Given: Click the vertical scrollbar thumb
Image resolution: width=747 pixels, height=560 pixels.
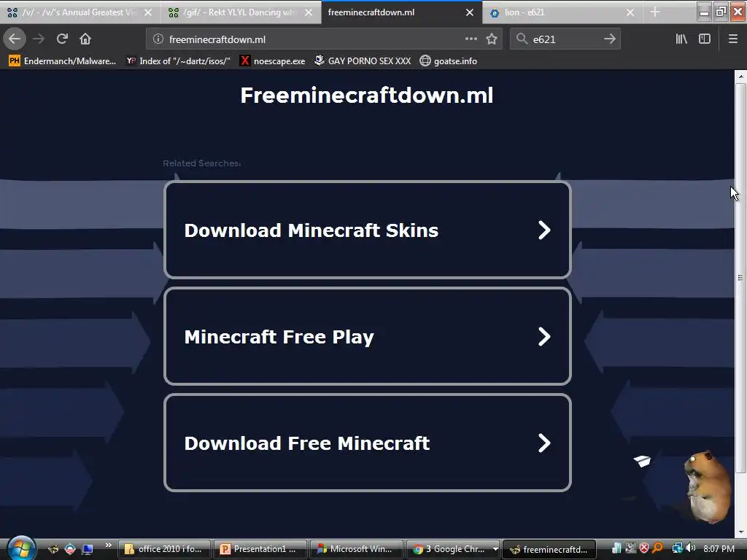Looking at the screenshot, I should 740,278.
